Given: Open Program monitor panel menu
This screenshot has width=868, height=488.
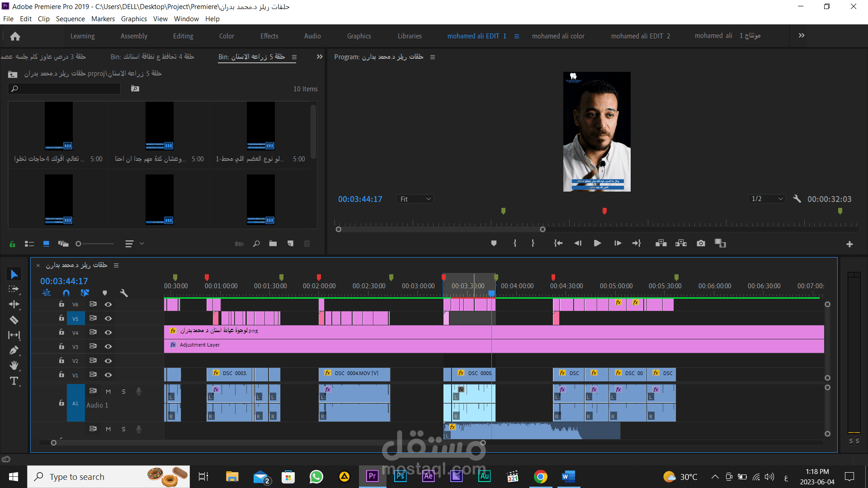Looking at the screenshot, I should (433, 57).
